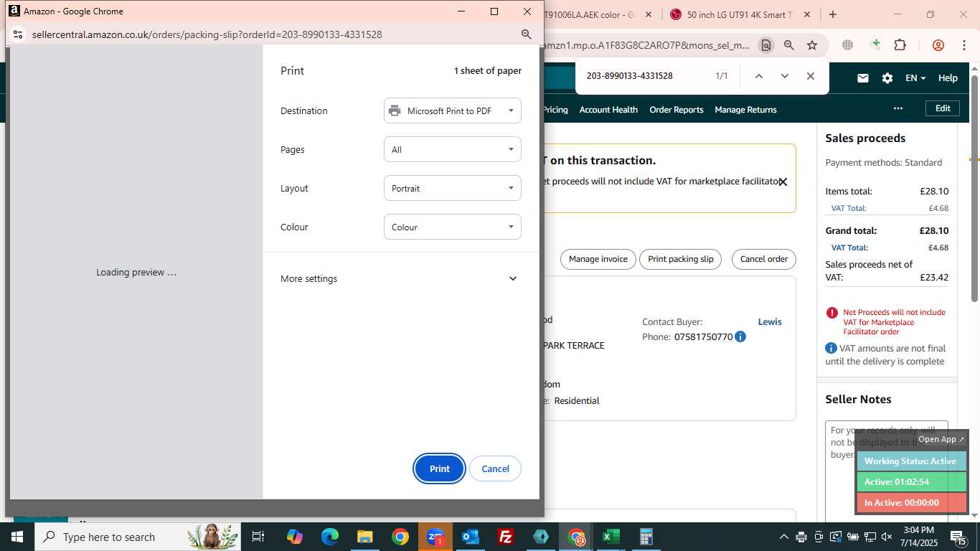Image resolution: width=980 pixels, height=551 pixels.
Task: Click the find bar search text field
Action: [646, 76]
